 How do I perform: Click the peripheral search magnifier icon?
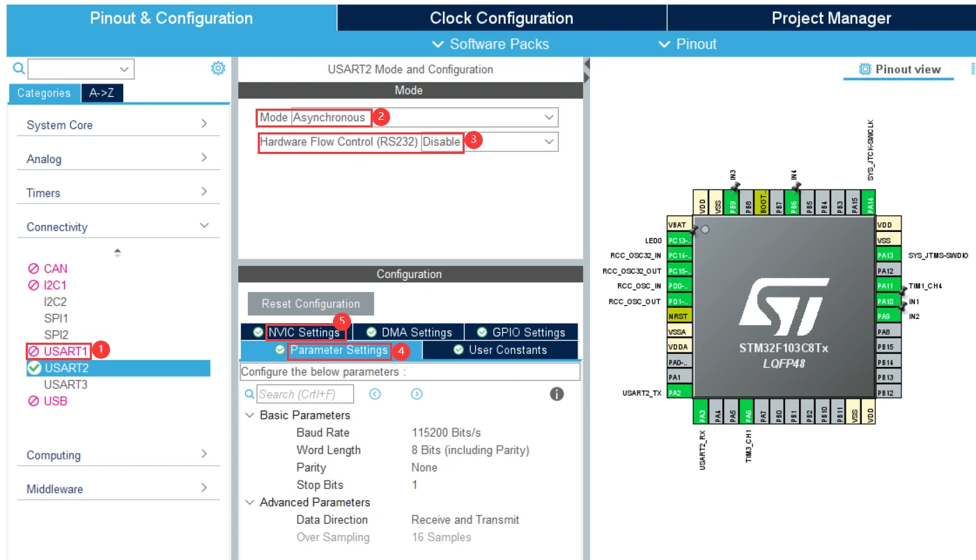(x=19, y=68)
